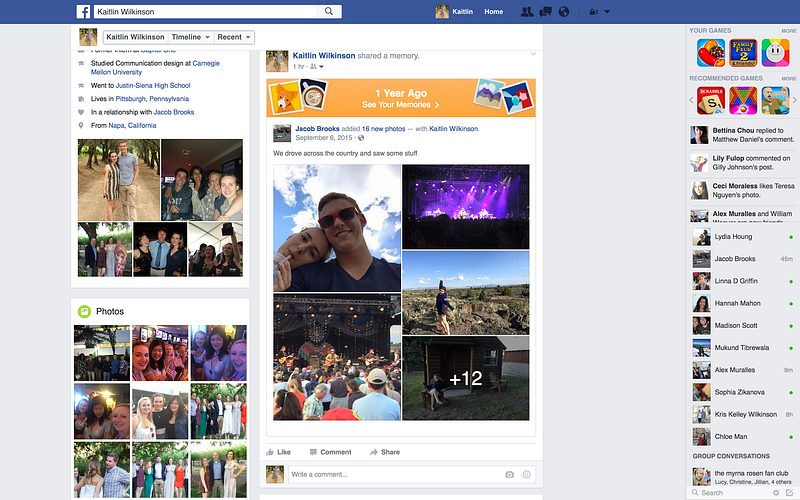This screenshot has width=800, height=500.
Task: Open couple on tree-lined path photo
Action: 119,180
